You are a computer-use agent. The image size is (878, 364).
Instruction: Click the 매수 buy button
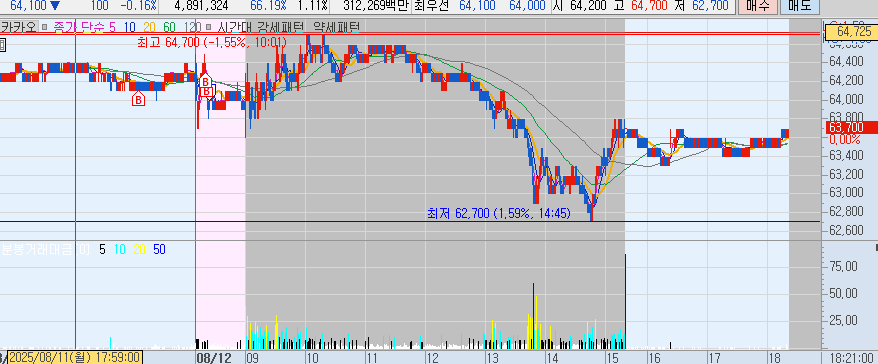(x=758, y=6)
